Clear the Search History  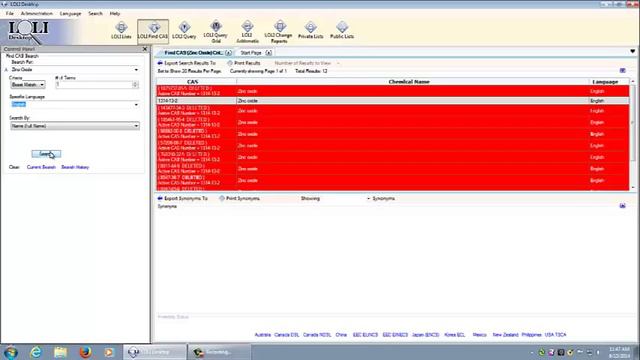(x=75, y=167)
